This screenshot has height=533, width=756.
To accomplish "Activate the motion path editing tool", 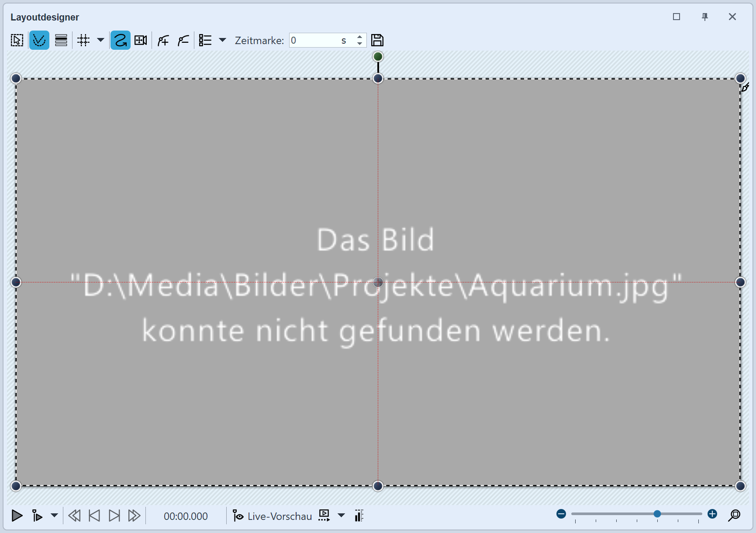I will pyautogui.click(x=39, y=40).
